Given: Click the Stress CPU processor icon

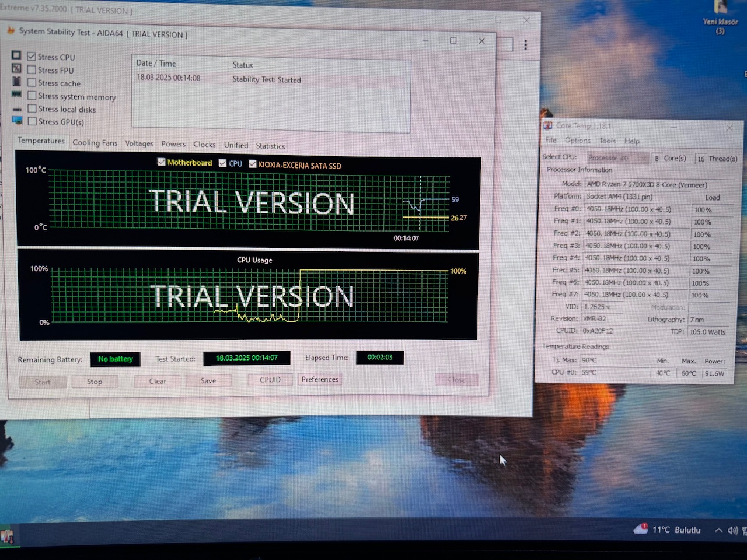Looking at the screenshot, I should [x=16, y=55].
